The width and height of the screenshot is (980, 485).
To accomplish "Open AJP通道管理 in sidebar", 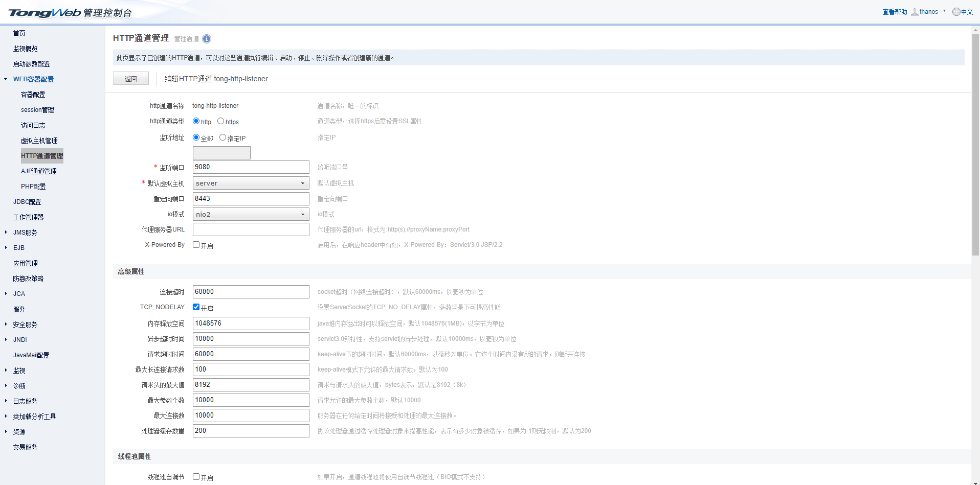I will [39, 171].
